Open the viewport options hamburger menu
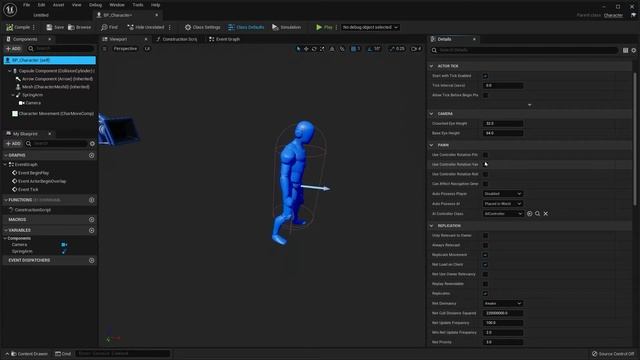 click(x=104, y=49)
